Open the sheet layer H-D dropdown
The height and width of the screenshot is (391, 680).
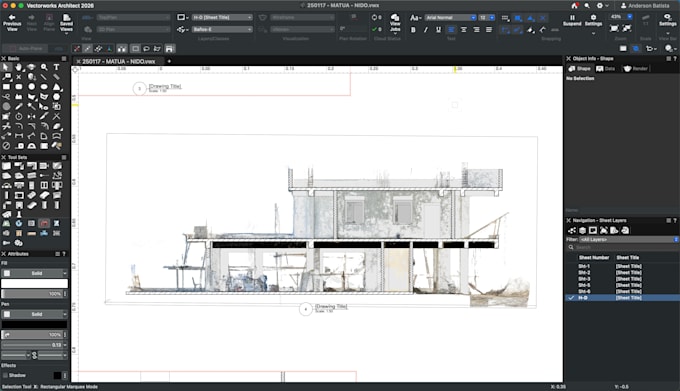pos(222,17)
